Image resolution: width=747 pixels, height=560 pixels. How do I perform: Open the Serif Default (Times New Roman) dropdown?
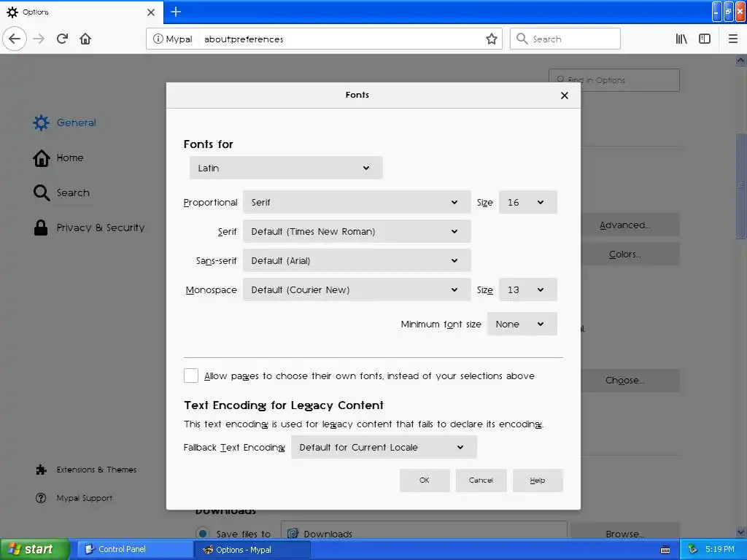coord(357,231)
